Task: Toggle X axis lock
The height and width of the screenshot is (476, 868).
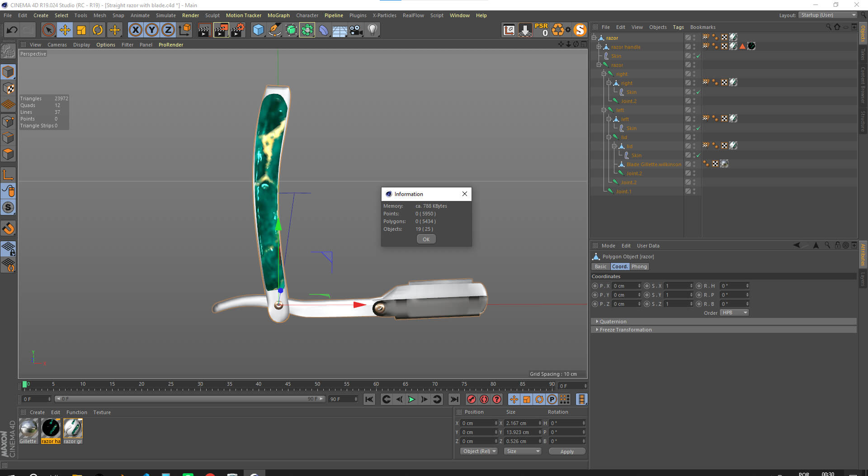Action: tap(135, 30)
